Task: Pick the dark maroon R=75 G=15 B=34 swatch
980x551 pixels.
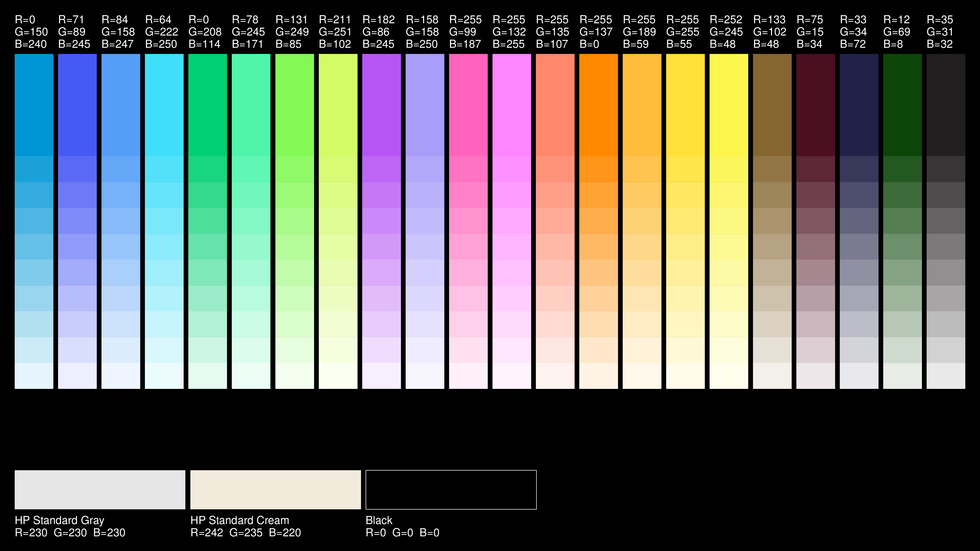Action: (815, 105)
